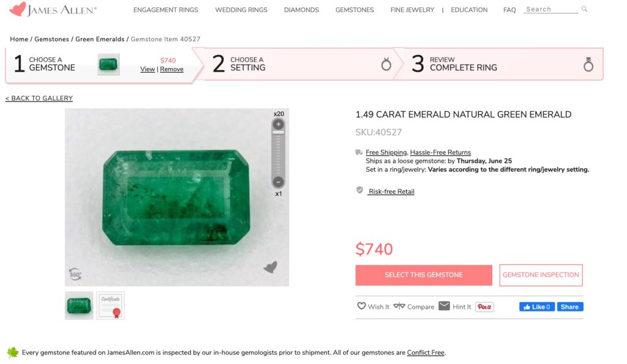Viewport: 627px width, 364px height.
Task: Open the Gemstones menu
Action: [x=355, y=10]
